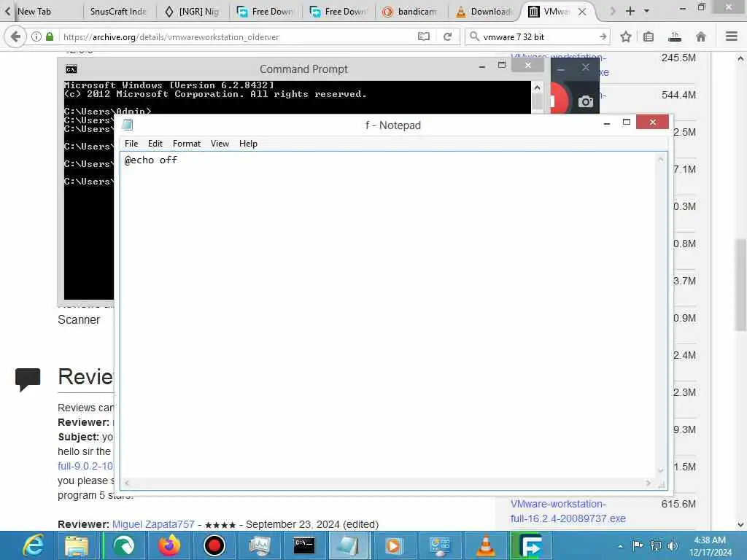Click the URL address field
The height and width of the screenshot is (560, 747).
pos(237,36)
